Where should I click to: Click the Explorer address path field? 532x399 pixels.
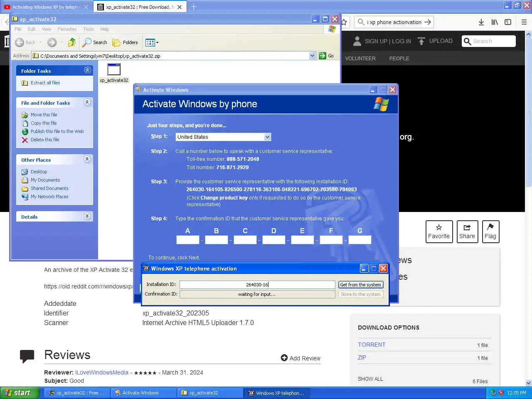click(170, 56)
